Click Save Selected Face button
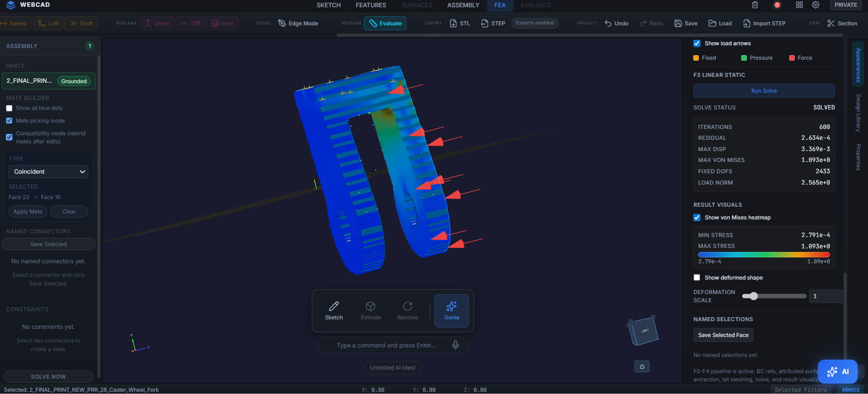 723,335
